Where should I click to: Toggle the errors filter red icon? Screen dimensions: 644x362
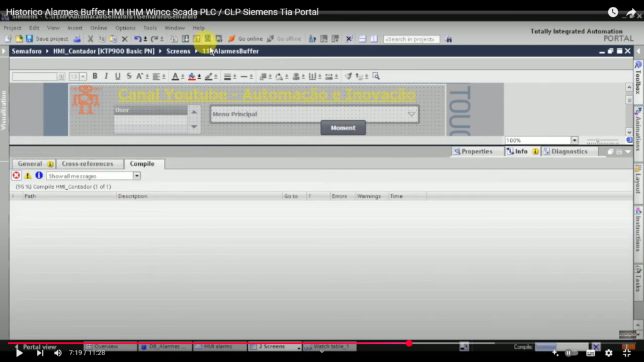click(16, 176)
